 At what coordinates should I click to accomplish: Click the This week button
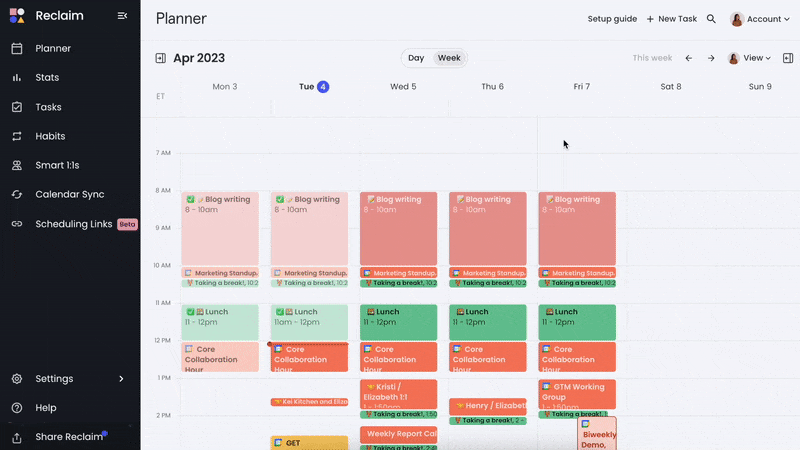[652, 58]
